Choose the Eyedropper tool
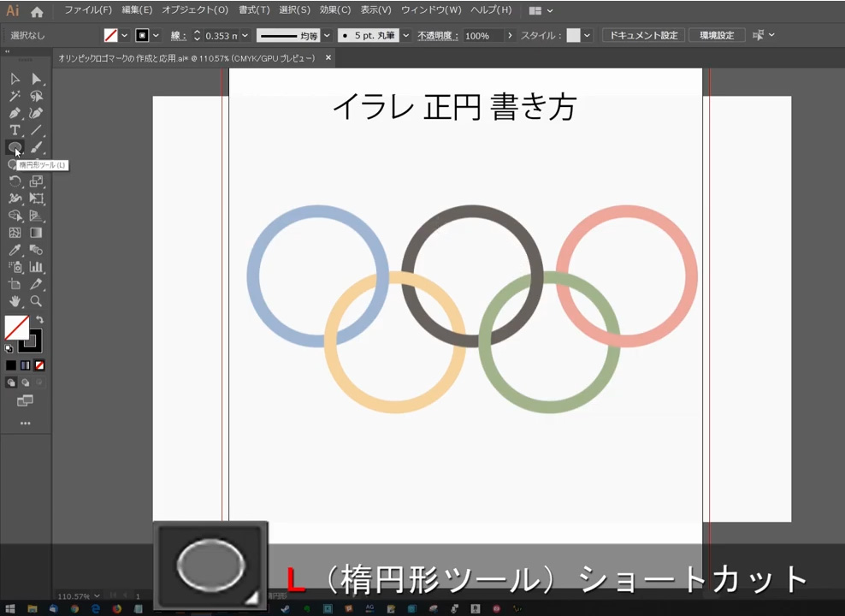This screenshot has width=845, height=616. [15, 251]
